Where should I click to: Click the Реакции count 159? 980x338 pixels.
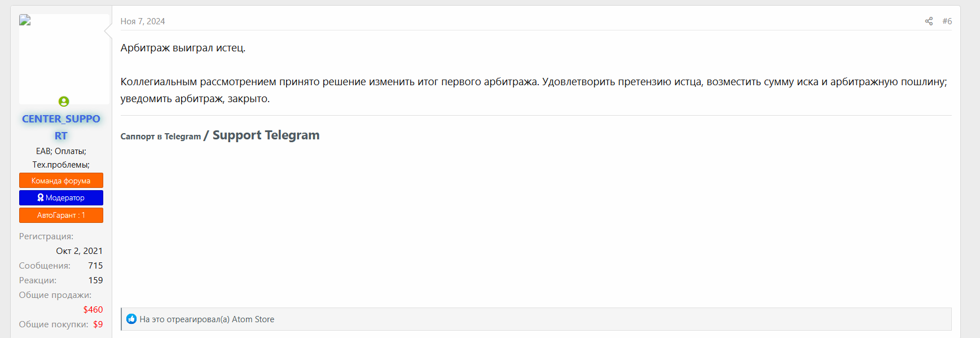click(x=95, y=280)
